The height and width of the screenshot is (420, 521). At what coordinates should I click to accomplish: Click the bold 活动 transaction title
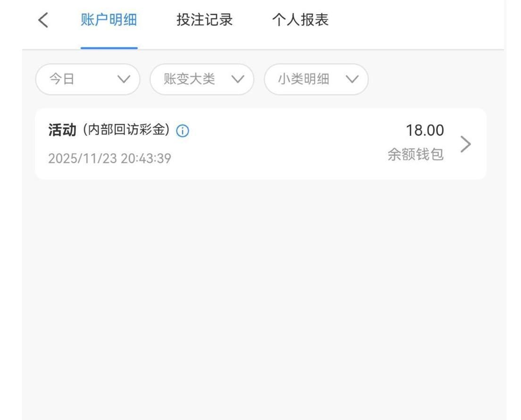coord(62,130)
